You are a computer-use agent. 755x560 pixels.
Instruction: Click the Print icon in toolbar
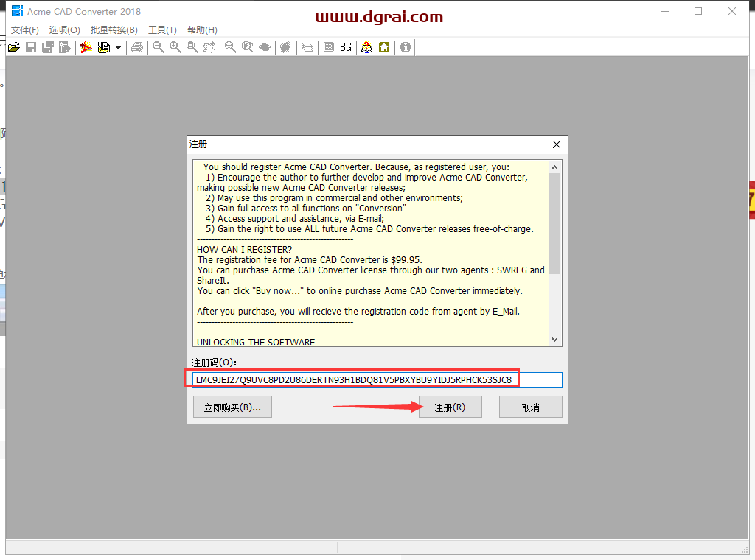(137, 47)
